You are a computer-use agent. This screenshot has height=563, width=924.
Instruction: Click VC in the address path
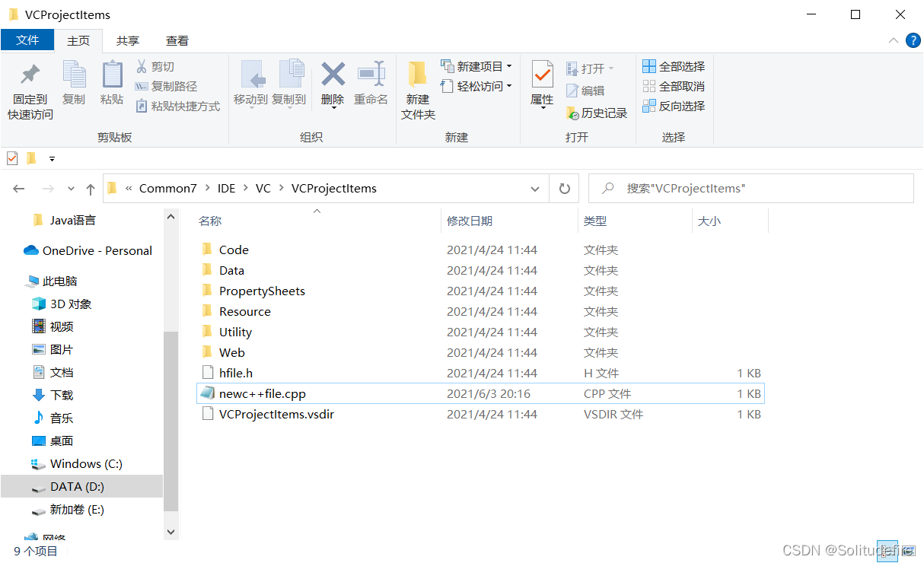point(263,189)
